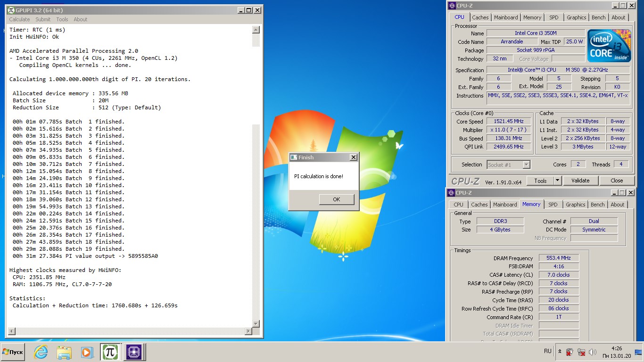This screenshot has width=644, height=362.
Task: Click the memory Type value DDR3
Action: pyautogui.click(x=500, y=222)
